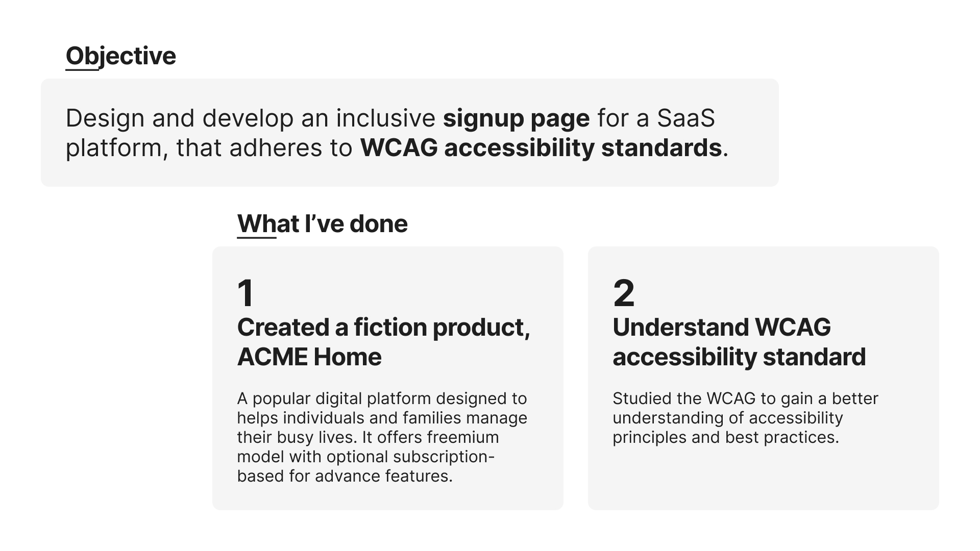Click "understanding of accessibility" line in card two
Screen dimensions: 980x551
(727, 418)
